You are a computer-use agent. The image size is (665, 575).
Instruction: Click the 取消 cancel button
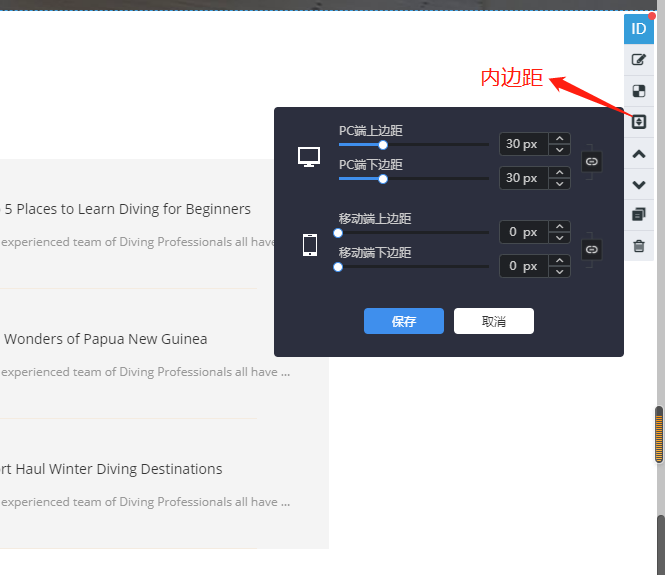493,321
